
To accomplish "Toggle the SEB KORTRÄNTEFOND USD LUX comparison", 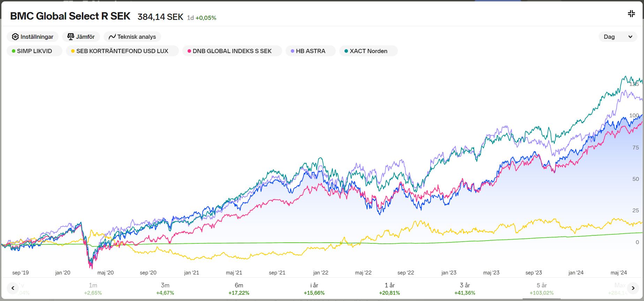I will 122,51.
